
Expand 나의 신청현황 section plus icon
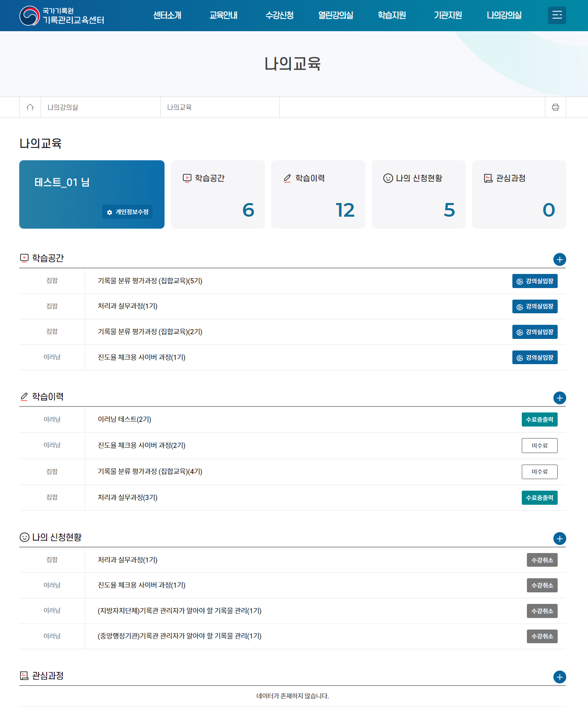(559, 539)
